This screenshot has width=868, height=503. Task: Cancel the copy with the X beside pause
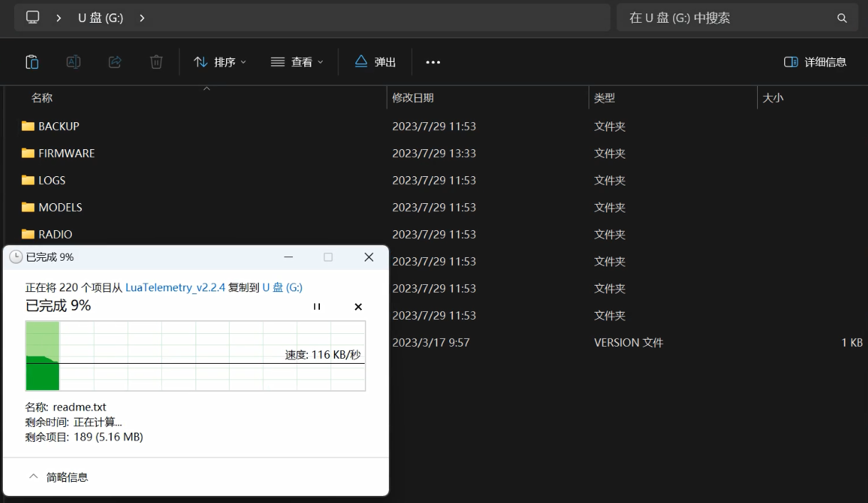(358, 306)
